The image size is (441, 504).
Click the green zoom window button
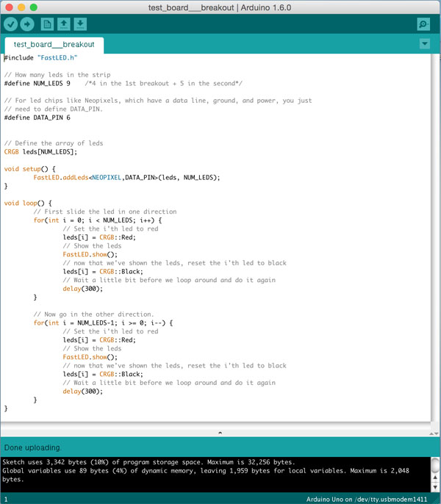pyautogui.click(x=34, y=7)
